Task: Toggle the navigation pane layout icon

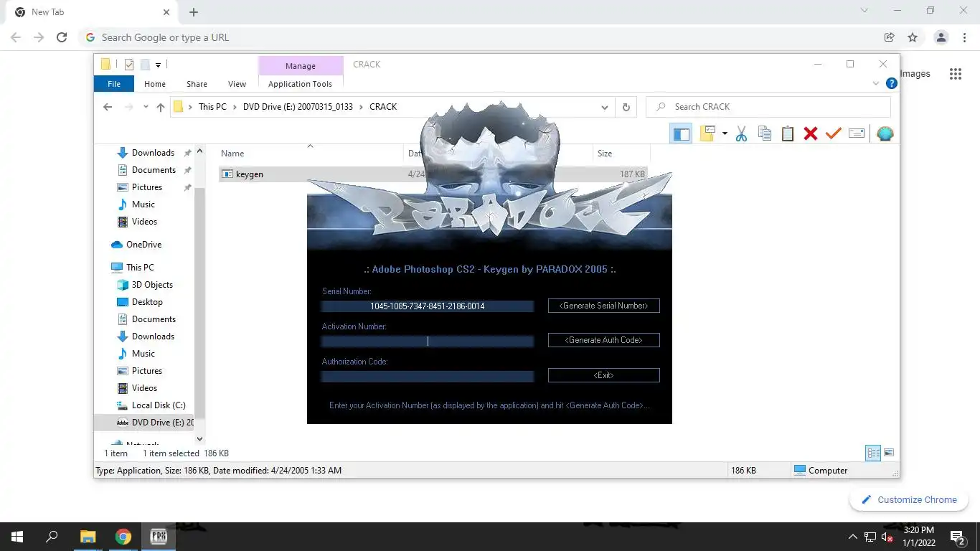Action: click(681, 133)
